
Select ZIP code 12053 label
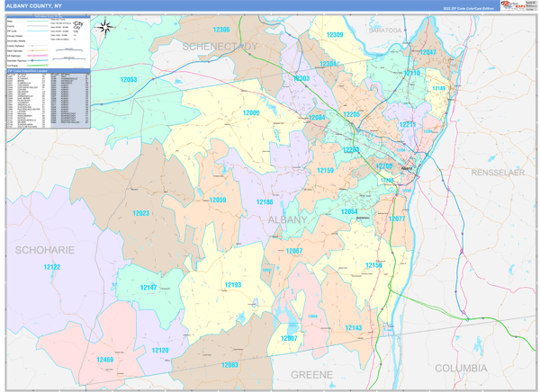pyautogui.click(x=129, y=80)
